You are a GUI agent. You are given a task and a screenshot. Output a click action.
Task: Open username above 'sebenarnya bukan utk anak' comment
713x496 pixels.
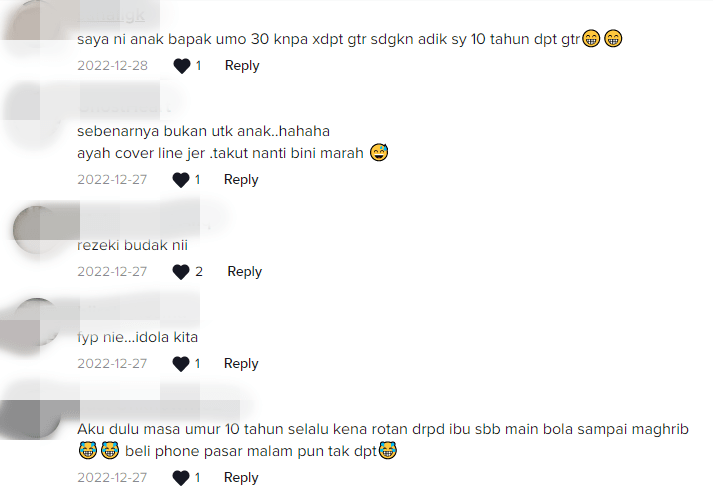point(124,108)
